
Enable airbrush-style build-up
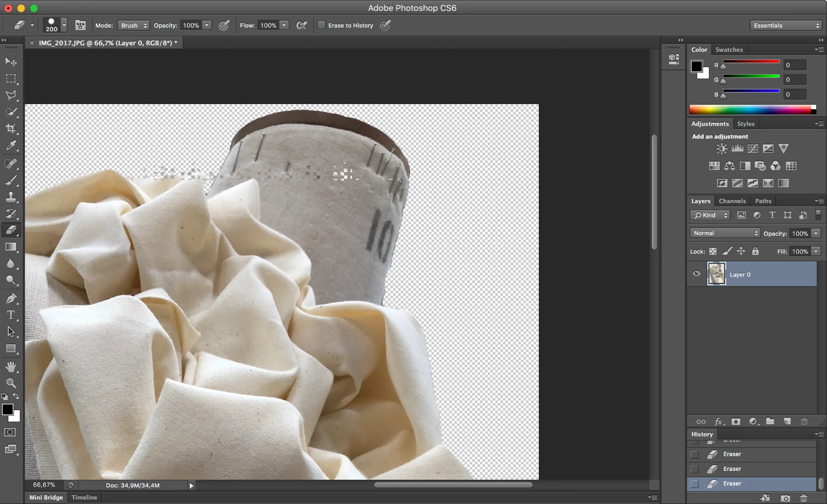[302, 25]
